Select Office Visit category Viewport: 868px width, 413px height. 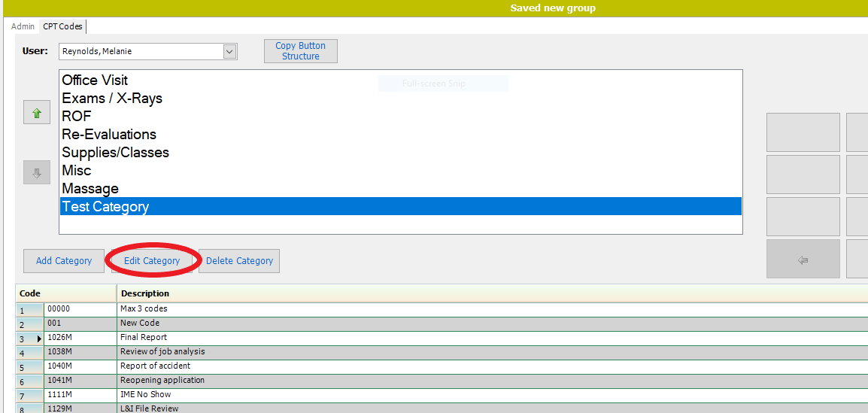(400, 80)
